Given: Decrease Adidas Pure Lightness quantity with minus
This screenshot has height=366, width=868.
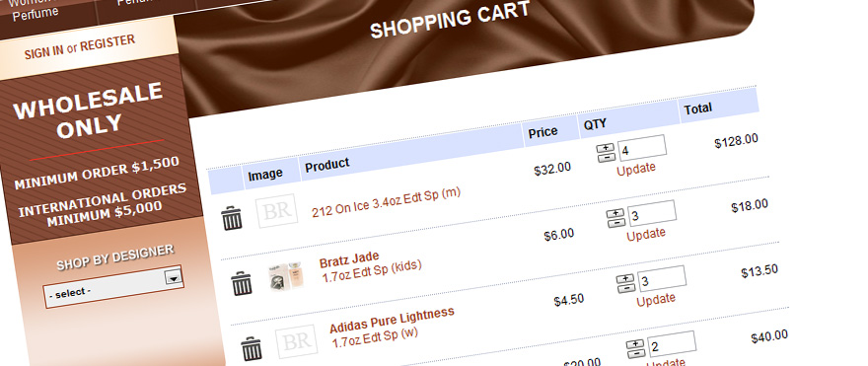Looking at the screenshot, I should click(626, 288).
